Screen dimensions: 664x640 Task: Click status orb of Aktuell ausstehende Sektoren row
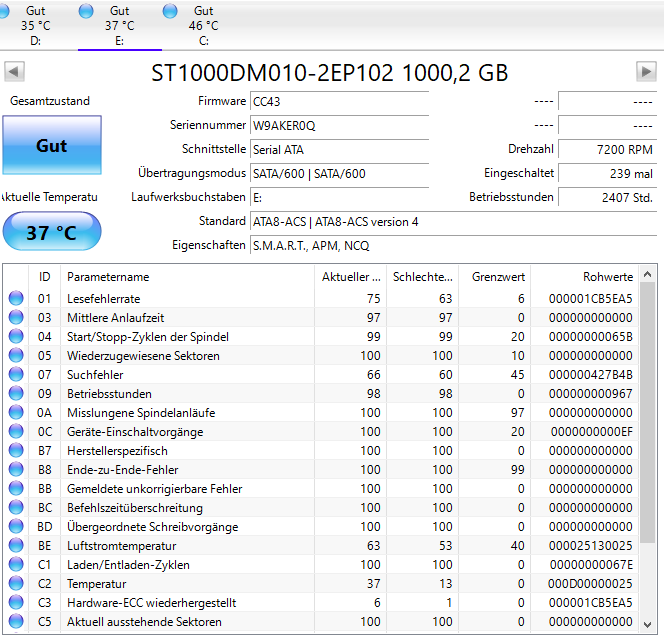tap(16, 621)
